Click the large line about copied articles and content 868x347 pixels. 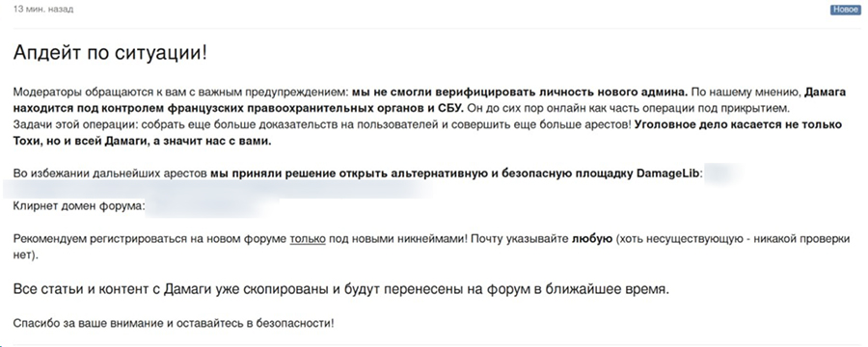click(341, 289)
